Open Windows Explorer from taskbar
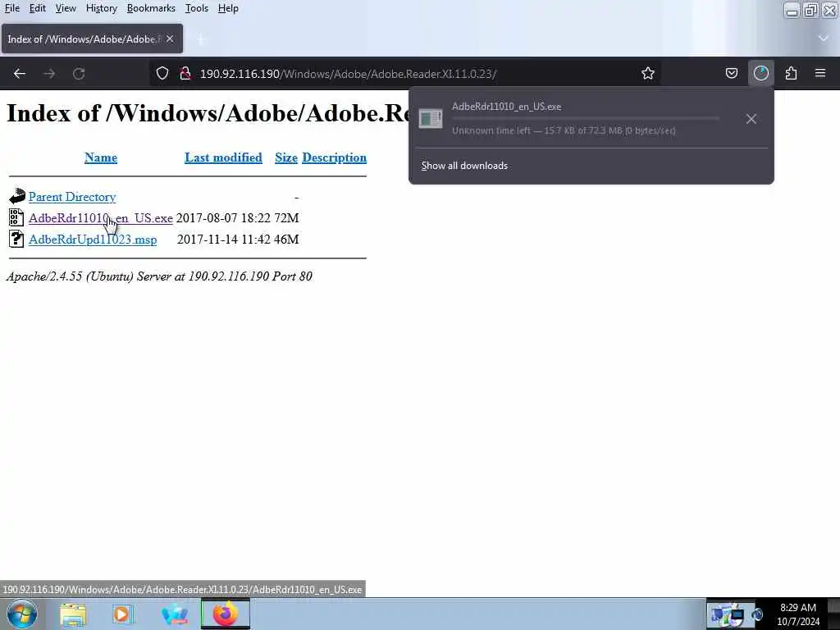The image size is (840, 630). point(73,614)
